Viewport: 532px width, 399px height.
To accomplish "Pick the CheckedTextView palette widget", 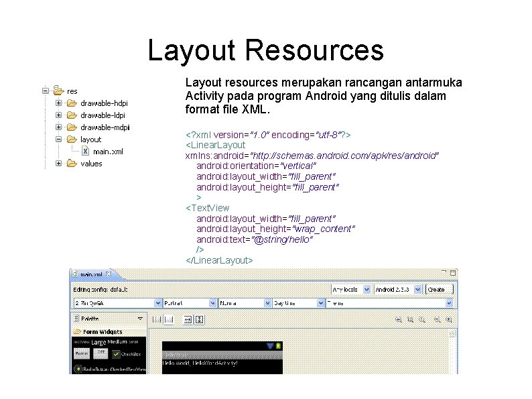I will 127,369.
